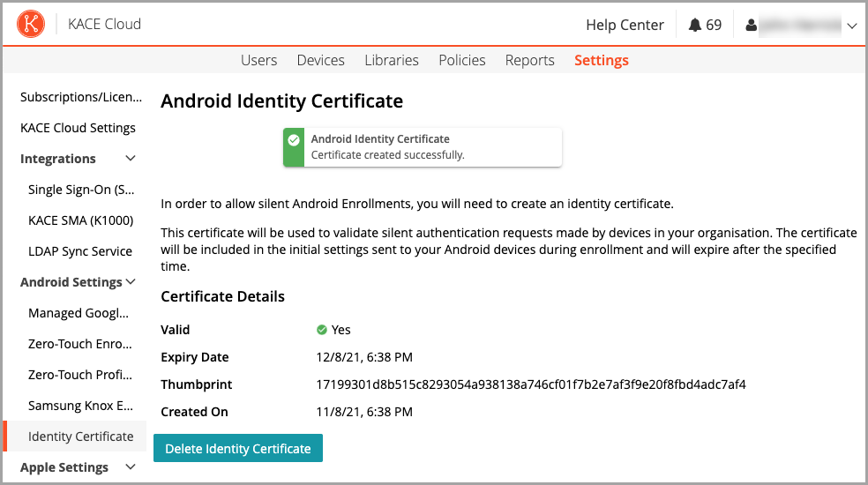Collapse the Android Settings section chevron
Image resolution: width=868 pixels, height=485 pixels.
pos(131,282)
